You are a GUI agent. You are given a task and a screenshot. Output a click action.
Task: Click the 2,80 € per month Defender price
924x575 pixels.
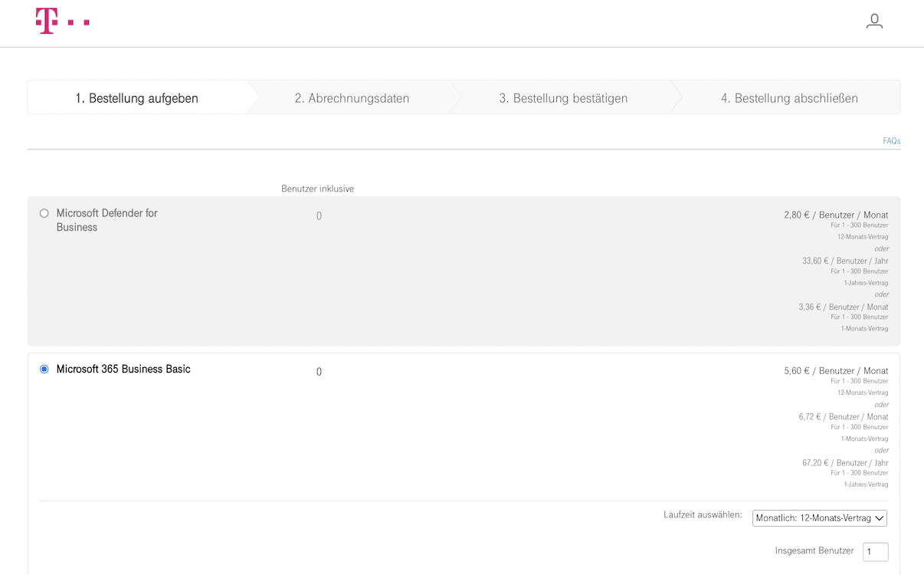click(836, 215)
